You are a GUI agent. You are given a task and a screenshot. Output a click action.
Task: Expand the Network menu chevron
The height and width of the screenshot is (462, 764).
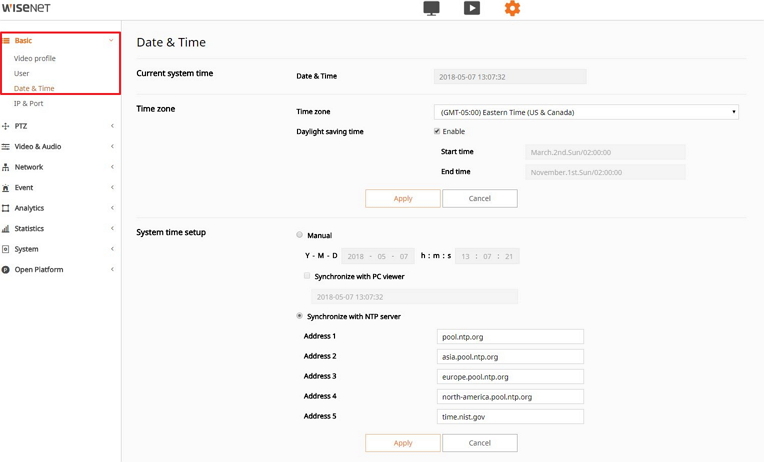pos(112,167)
